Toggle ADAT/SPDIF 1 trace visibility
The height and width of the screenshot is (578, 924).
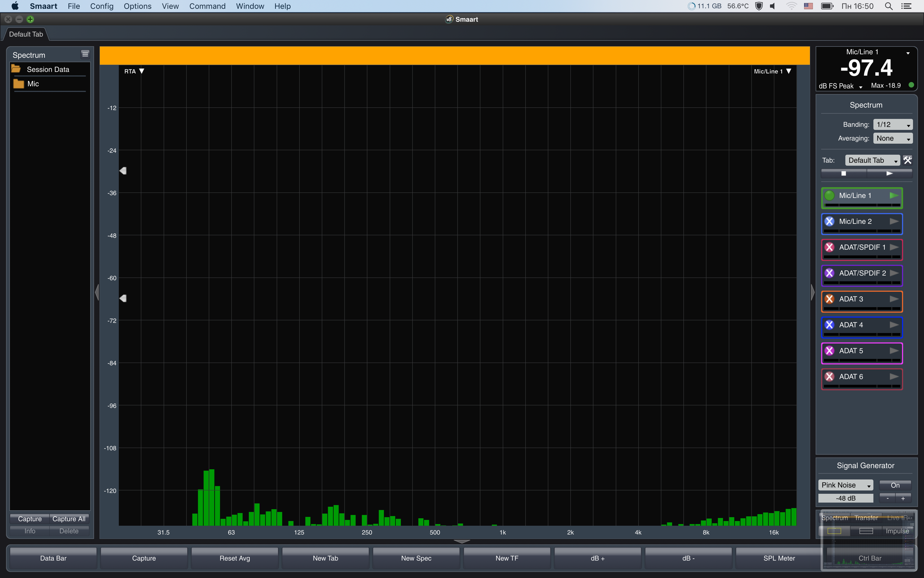pyautogui.click(x=829, y=247)
